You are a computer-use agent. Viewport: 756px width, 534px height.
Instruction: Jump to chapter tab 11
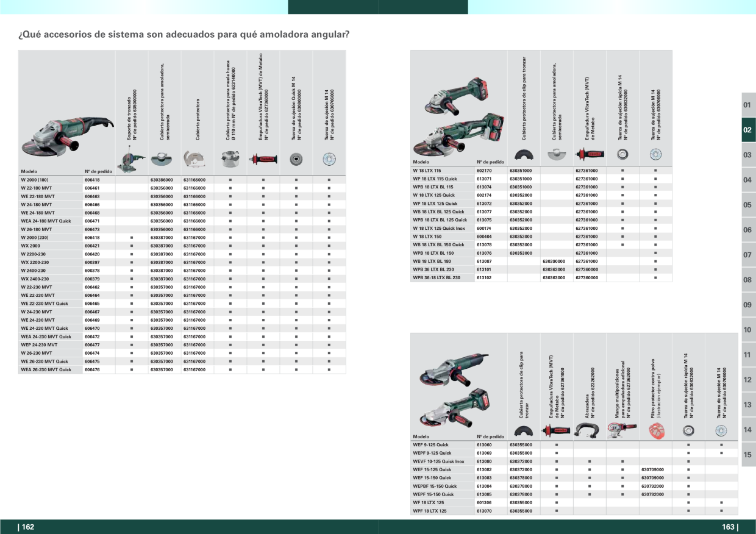coord(747,355)
